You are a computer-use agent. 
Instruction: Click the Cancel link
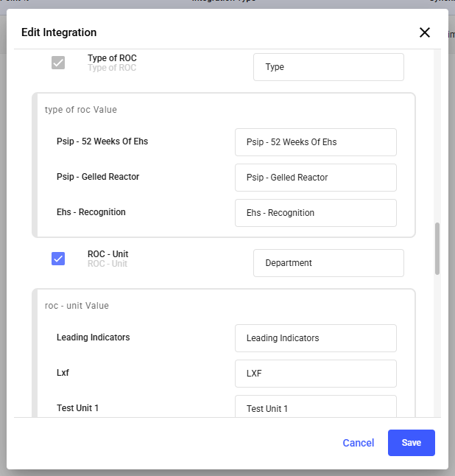coord(359,443)
